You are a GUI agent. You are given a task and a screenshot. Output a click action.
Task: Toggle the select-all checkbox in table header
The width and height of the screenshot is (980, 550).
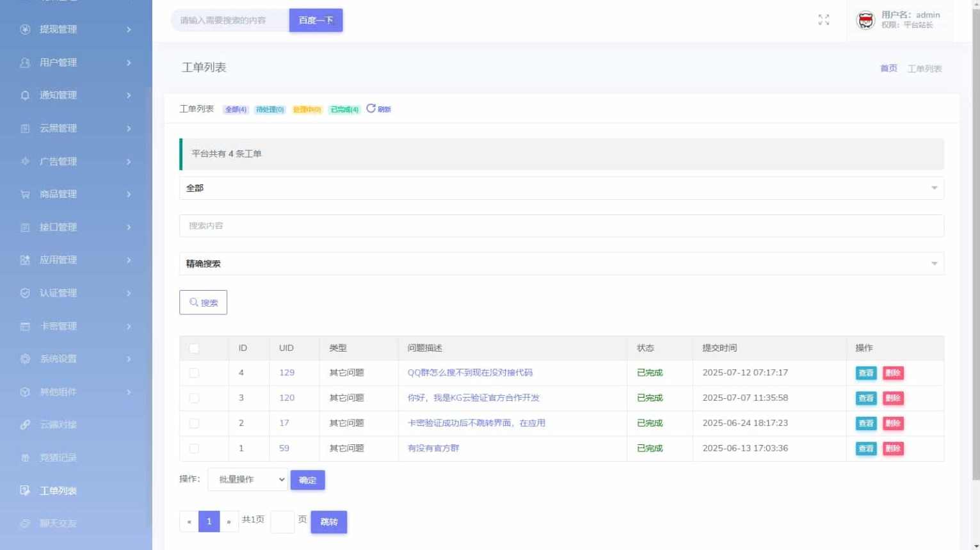tap(194, 348)
